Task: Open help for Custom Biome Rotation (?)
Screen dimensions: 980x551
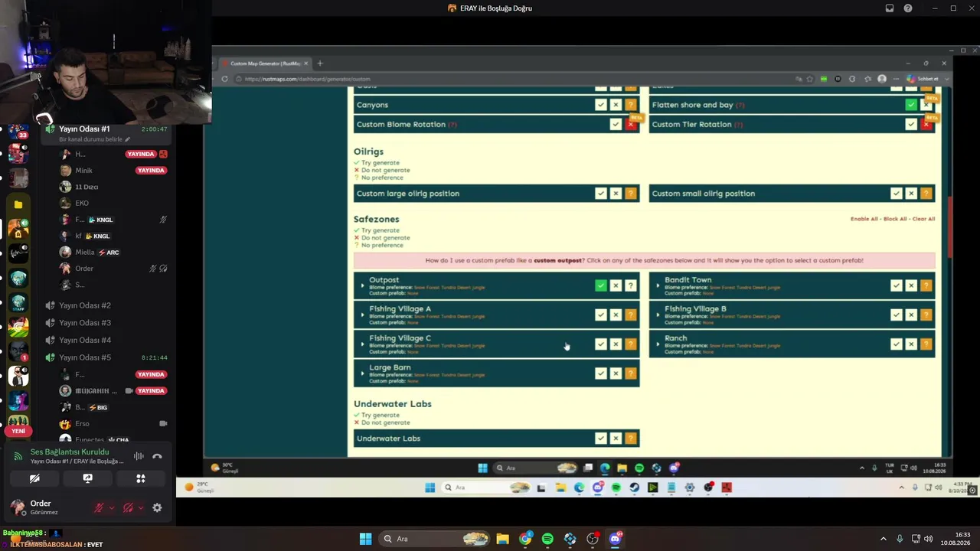Action: [x=452, y=125]
